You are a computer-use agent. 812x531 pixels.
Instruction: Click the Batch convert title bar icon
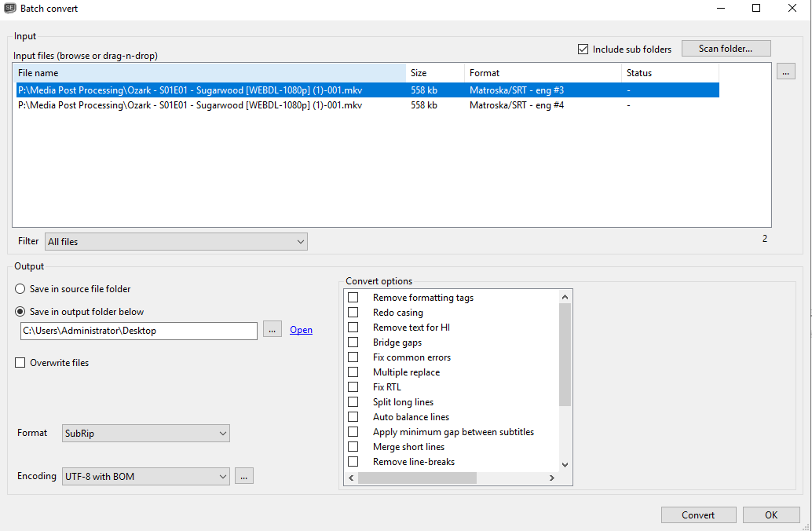pyautogui.click(x=9, y=8)
